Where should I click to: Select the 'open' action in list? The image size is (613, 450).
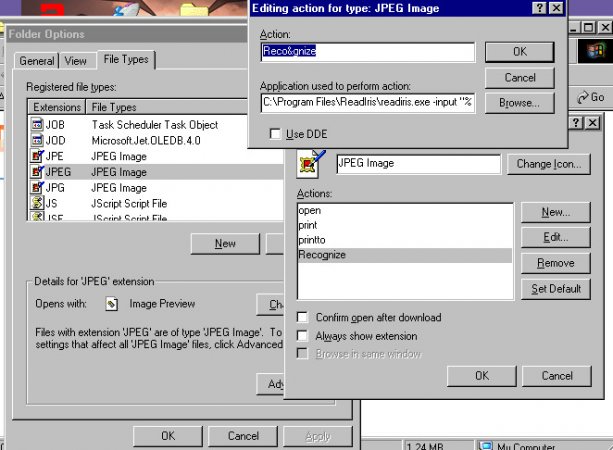[405, 210]
